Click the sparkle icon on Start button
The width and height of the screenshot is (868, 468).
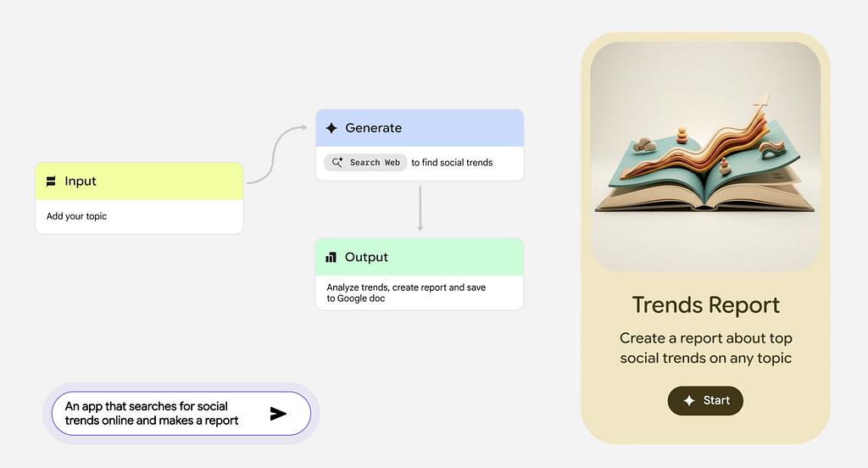(x=689, y=401)
